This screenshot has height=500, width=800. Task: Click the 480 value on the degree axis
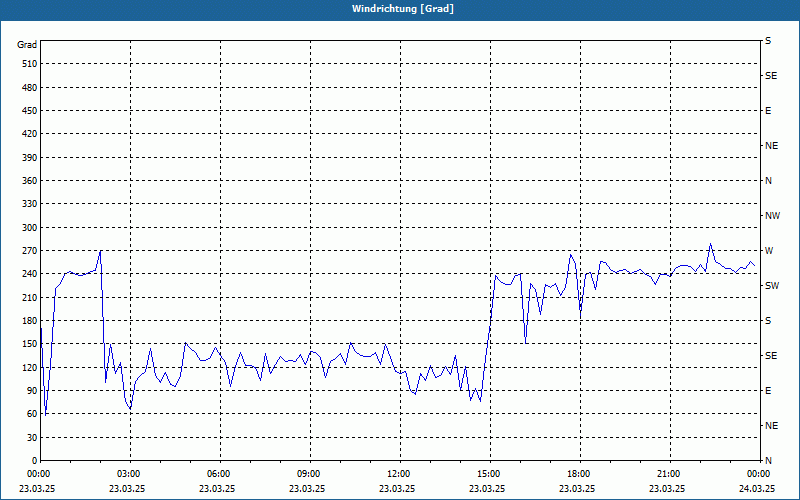pyautogui.click(x=30, y=88)
